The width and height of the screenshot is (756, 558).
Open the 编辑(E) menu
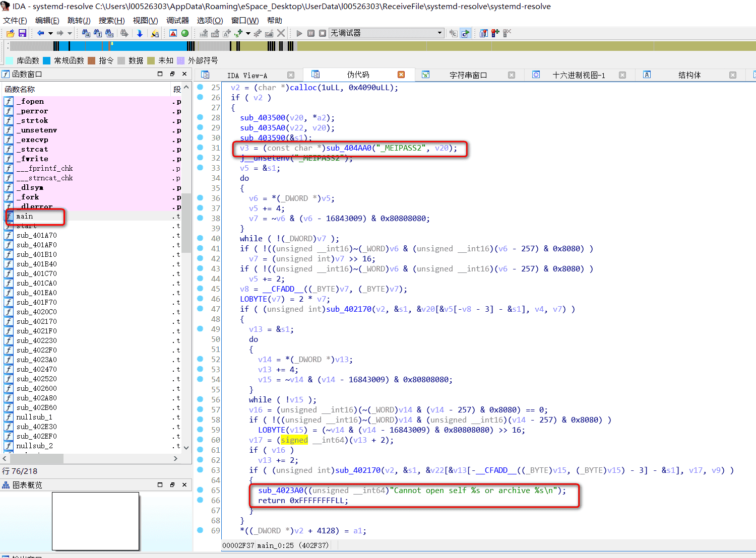pos(47,21)
